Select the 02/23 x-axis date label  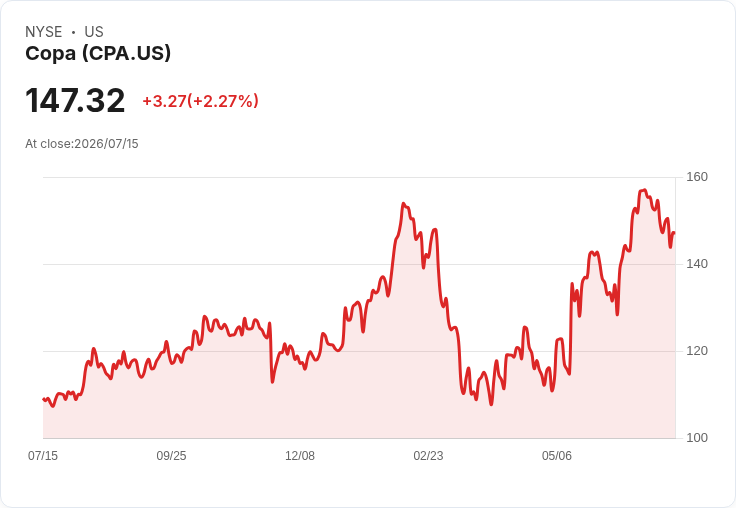[x=428, y=455]
